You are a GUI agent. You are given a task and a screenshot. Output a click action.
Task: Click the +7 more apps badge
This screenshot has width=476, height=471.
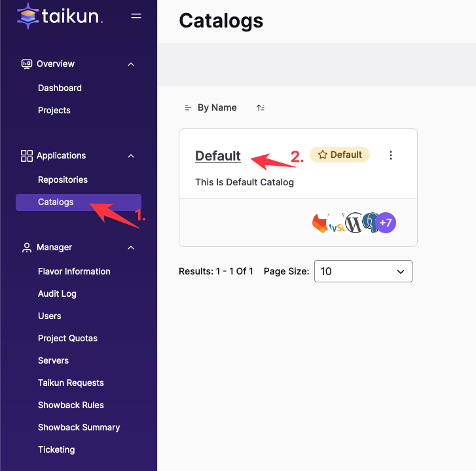(386, 223)
